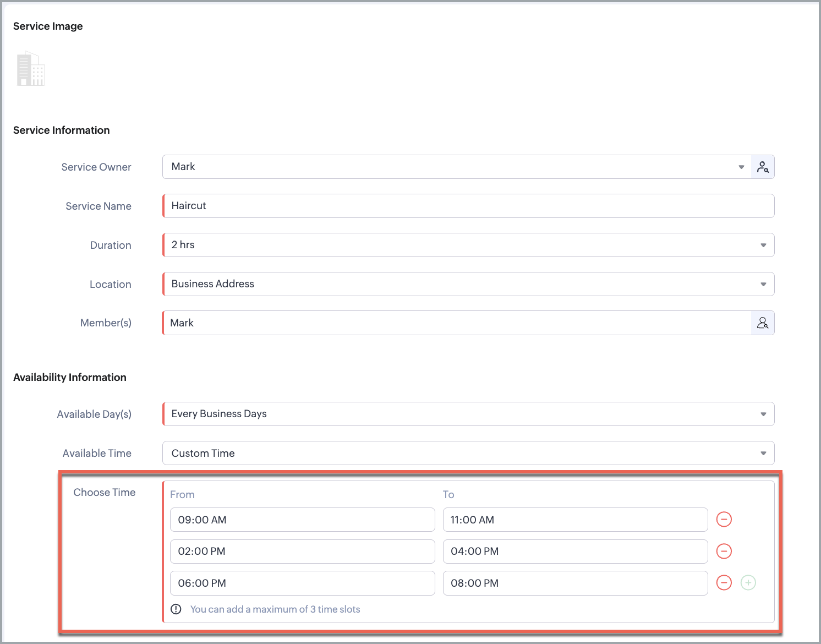
Task: Click the Member(s) label
Action: coord(106,323)
